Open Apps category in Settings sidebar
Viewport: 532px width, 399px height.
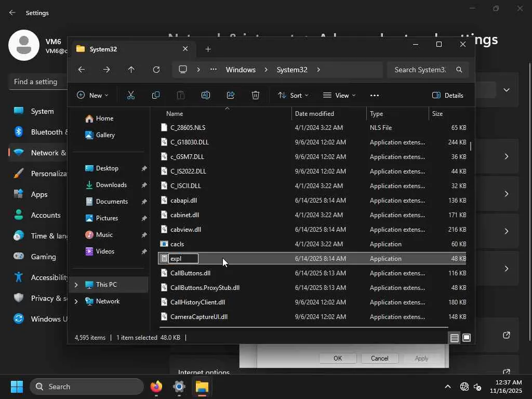pyautogui.click(x=38, y=194)
